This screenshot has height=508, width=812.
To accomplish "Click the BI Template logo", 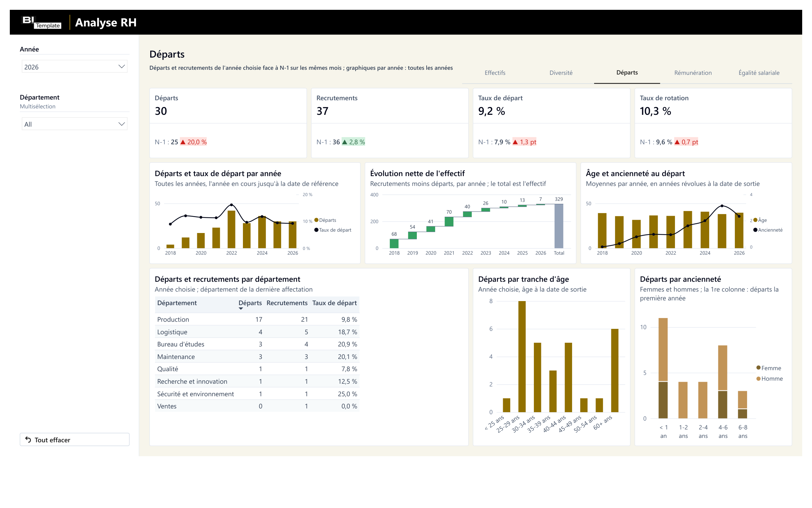I will point(41,22).
